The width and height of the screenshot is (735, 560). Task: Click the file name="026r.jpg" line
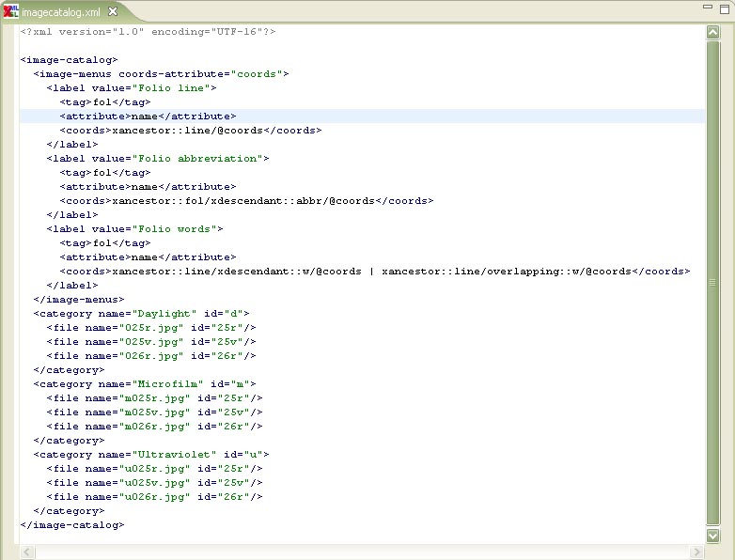click(x=151, y=356)
